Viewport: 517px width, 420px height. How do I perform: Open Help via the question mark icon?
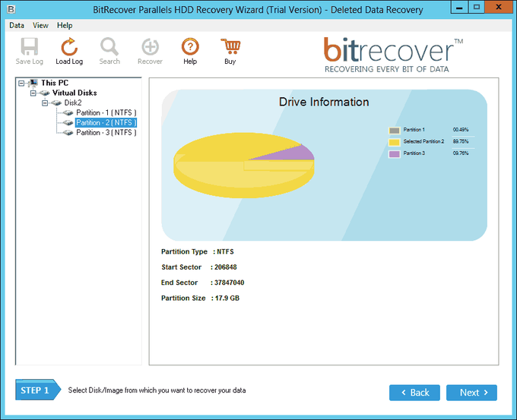coord(190,46)
